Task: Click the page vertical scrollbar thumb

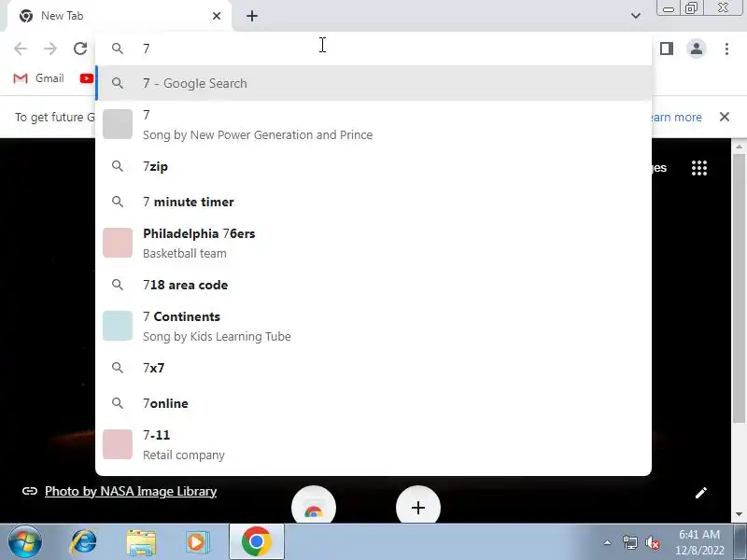Action: tap(739, 287)
